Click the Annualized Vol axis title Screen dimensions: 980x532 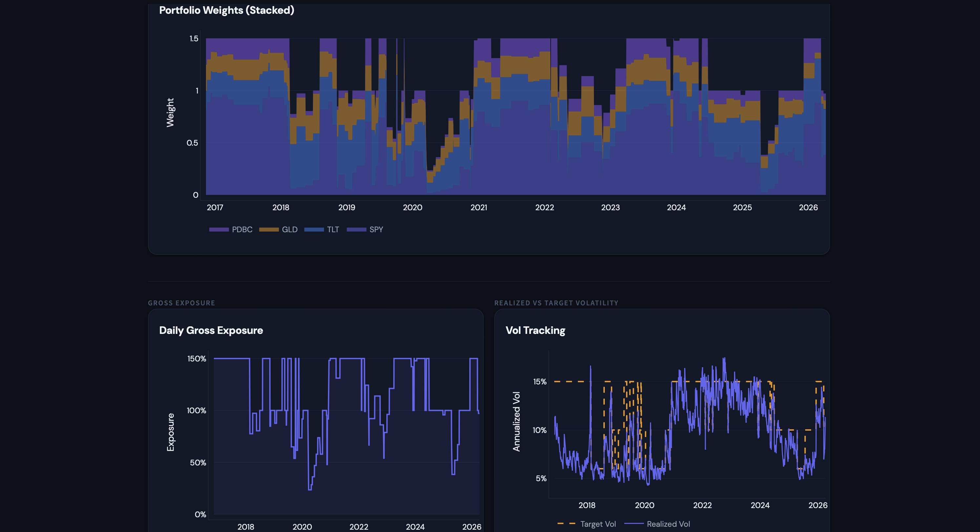(x=516, y=421)
